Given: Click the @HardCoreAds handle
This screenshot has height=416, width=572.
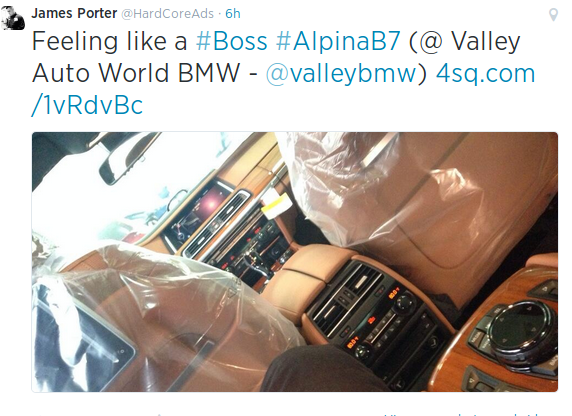Looking at the screenshot, I should (x=167, y=14).
